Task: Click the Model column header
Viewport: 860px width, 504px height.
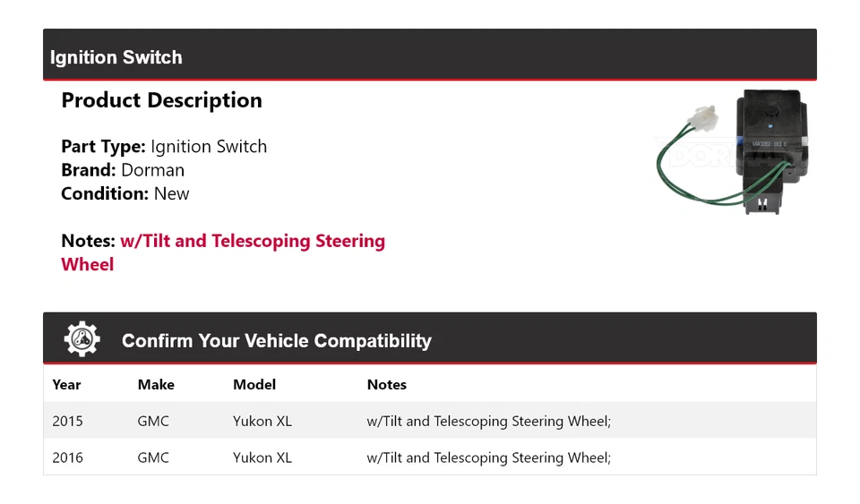Action: click(254, 385)
